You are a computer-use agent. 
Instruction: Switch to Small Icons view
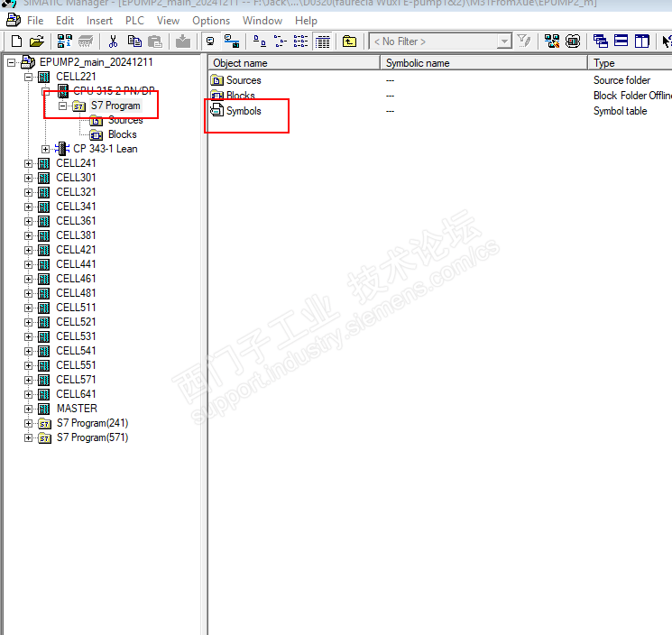[281, 41]
